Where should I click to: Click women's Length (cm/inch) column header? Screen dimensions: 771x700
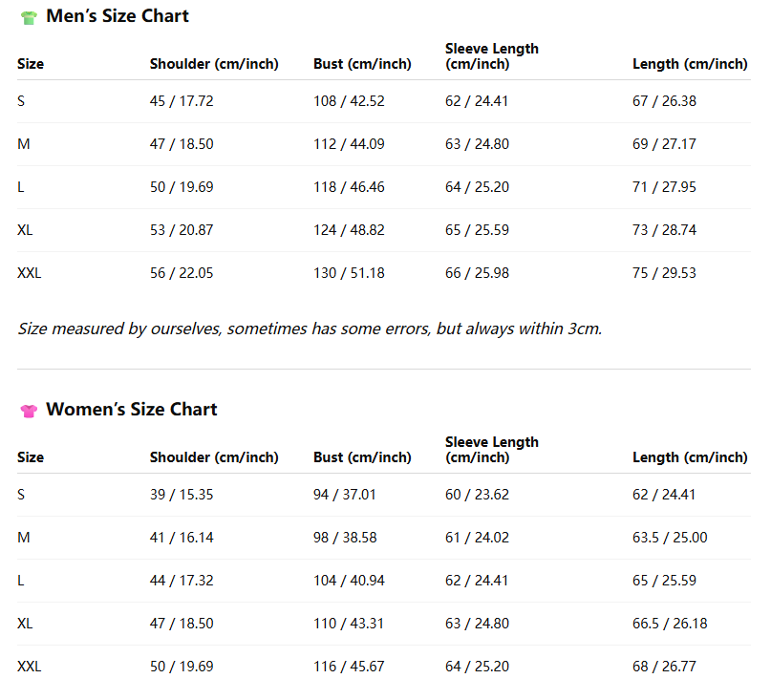click(690, 457)
